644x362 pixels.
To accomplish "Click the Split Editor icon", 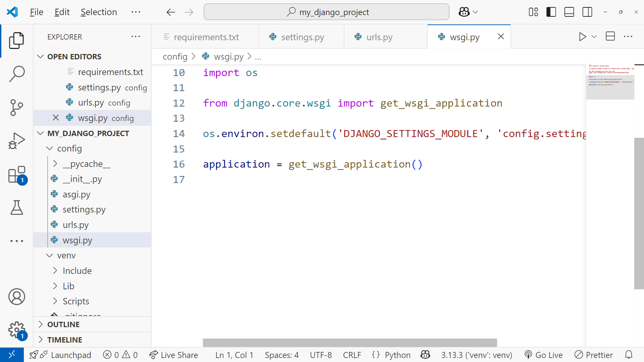I will [610, 37].
